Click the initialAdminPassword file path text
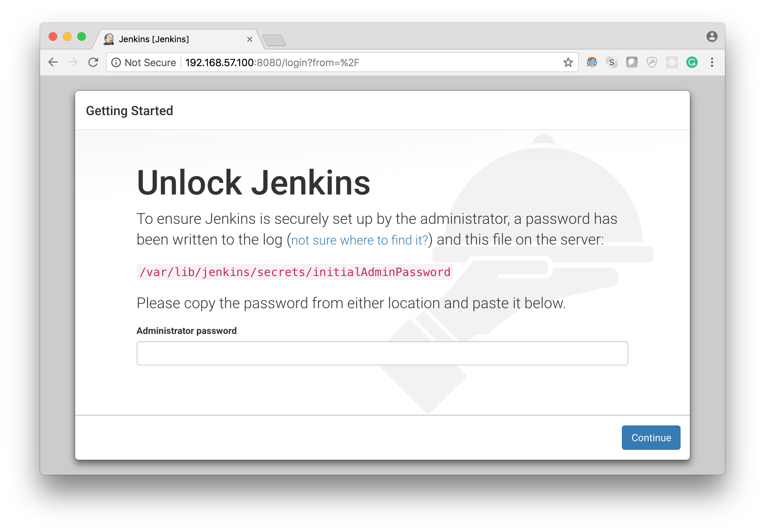 (x=295, y=272)
